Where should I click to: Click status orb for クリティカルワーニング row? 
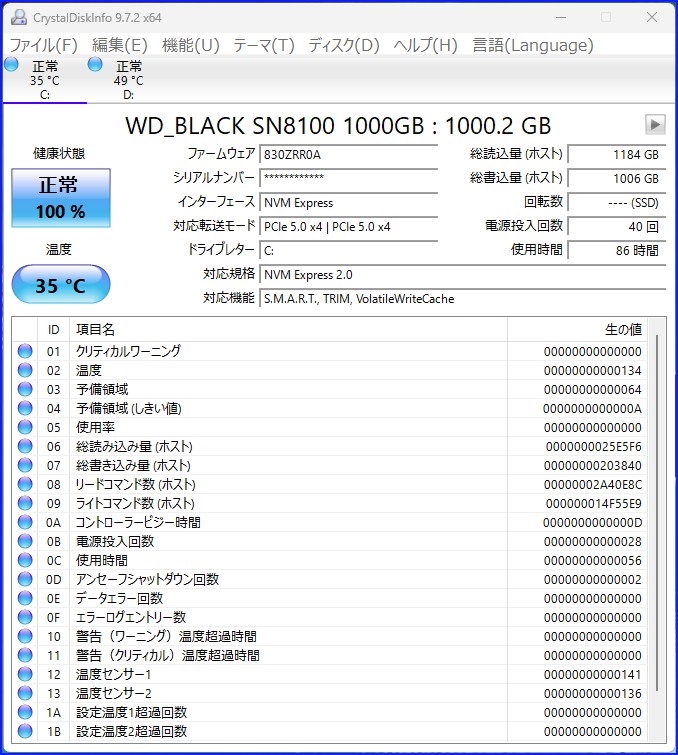pos(25,351)
